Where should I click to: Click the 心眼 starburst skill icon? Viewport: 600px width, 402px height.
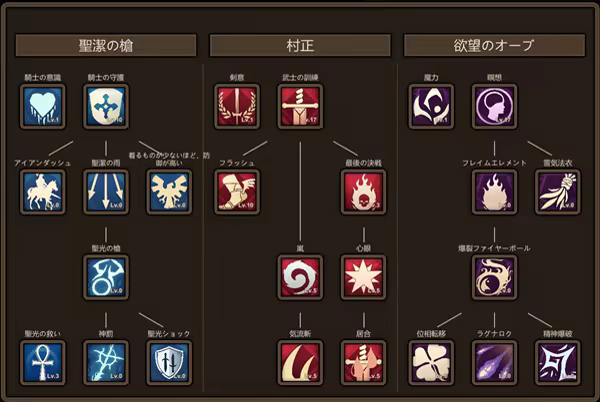pyautogui.click(x=364, y=277)
